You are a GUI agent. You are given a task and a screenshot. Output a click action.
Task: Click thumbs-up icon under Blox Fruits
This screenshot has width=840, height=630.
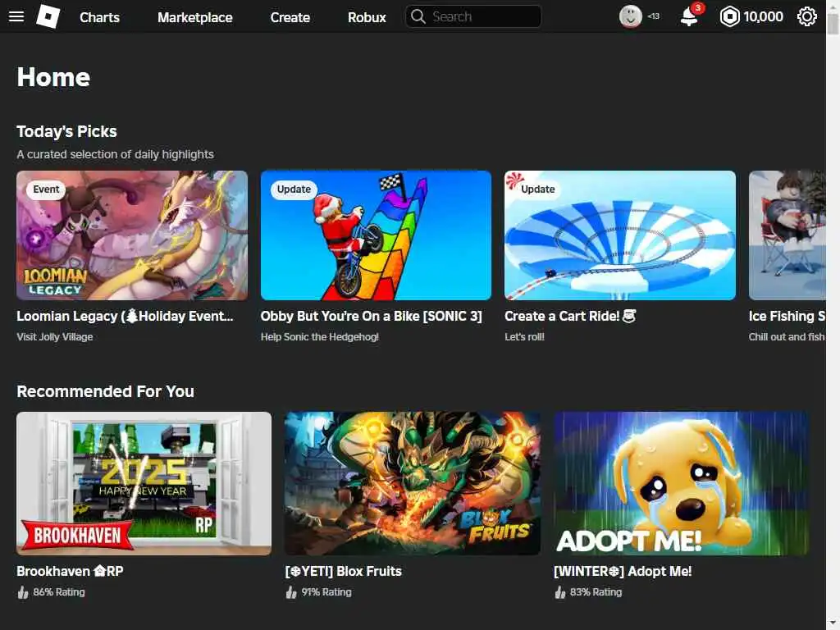point(291,592)
